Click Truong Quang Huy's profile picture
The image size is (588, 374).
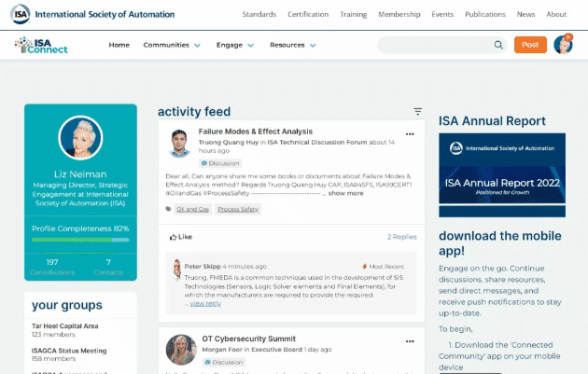pyautogui.click(x=180, y=144)
